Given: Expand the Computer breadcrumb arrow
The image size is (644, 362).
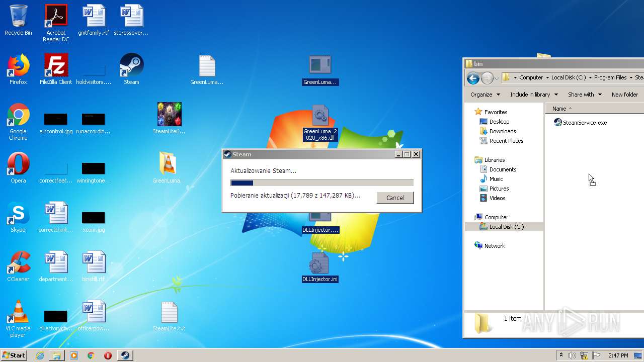Looking at the screenshot, I should click(x=547, y=78).
